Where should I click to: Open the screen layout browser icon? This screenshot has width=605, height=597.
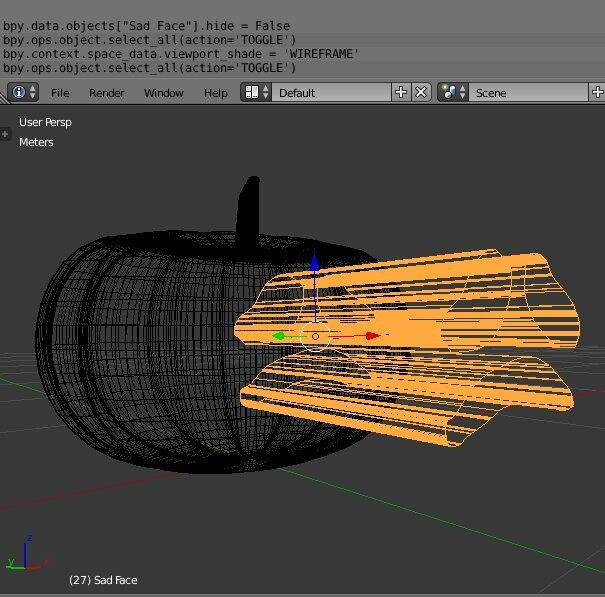tap(256, 93)
